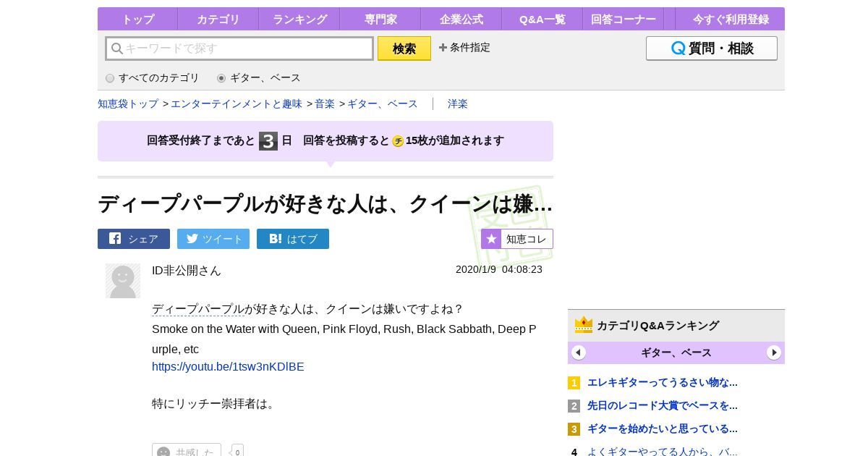The width and height of the screenshot is (868, 456).
Task: Expand the 条件指定 search options
Action: point(464,48)
